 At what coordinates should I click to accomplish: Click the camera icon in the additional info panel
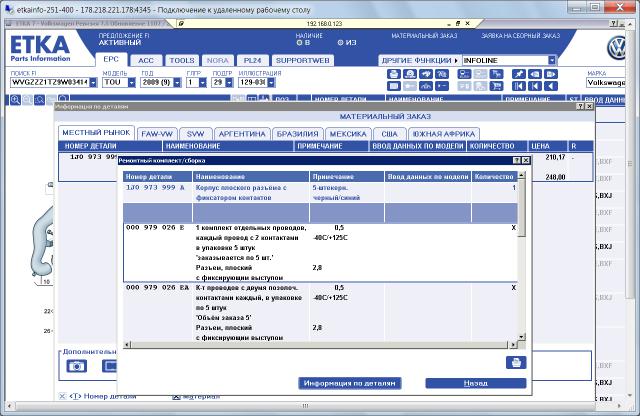pos(77,366)
